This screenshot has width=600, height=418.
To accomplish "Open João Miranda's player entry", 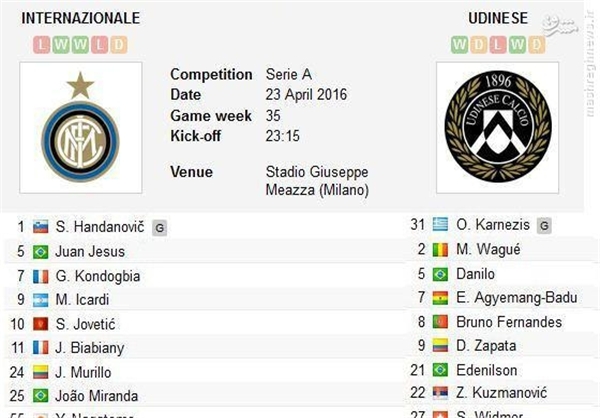I will 98,395.
